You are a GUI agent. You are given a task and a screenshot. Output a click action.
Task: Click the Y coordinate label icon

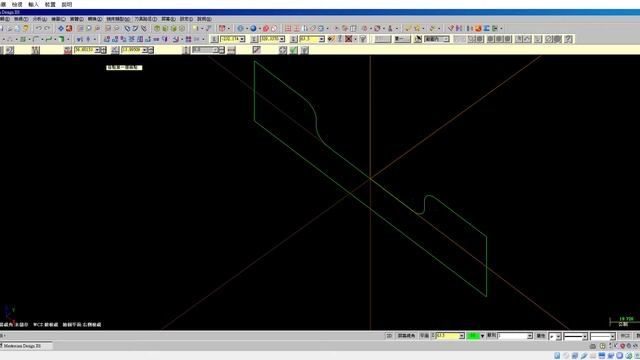pyautogui.click(x=254, y=39)
